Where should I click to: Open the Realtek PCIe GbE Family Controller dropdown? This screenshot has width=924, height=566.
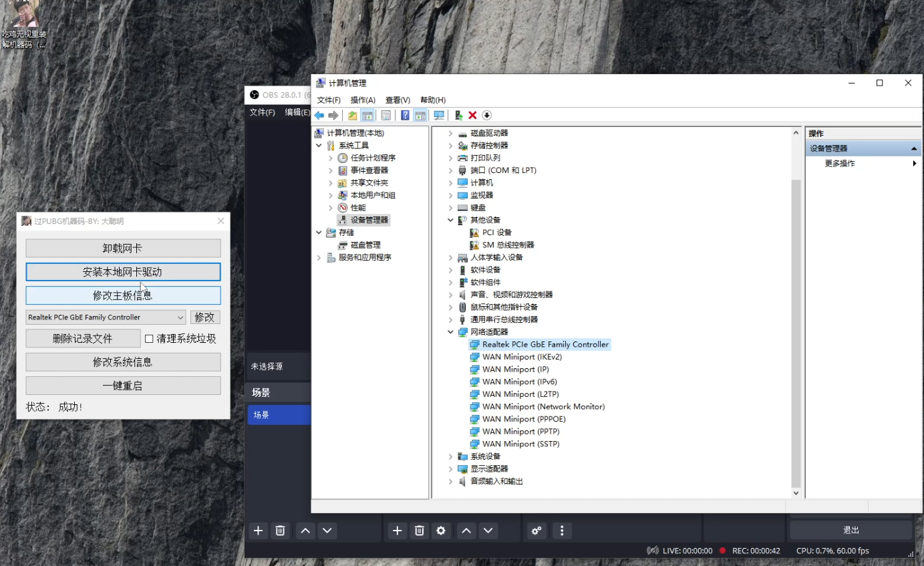click(x=106, y=317)
